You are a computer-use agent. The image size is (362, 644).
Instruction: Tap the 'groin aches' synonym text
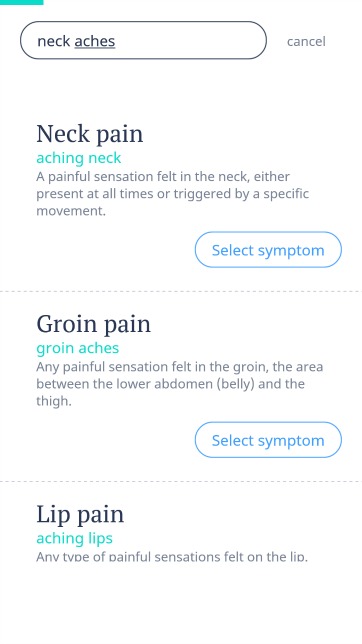(x=78, y=348)
